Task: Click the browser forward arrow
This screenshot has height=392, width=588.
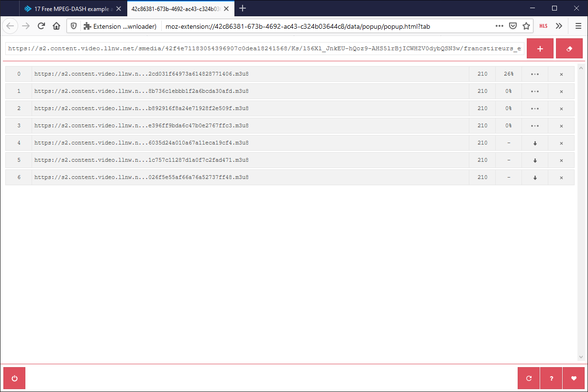Action: point(26,26)
